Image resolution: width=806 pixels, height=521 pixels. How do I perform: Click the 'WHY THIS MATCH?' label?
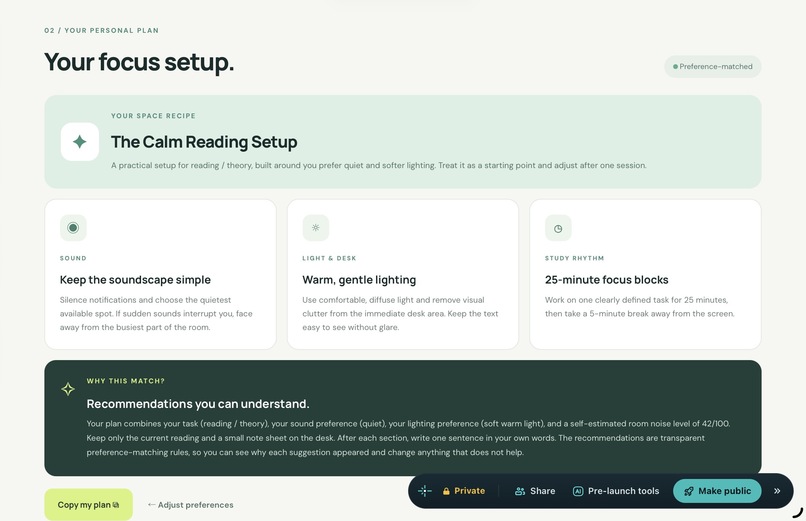[125, 381]
